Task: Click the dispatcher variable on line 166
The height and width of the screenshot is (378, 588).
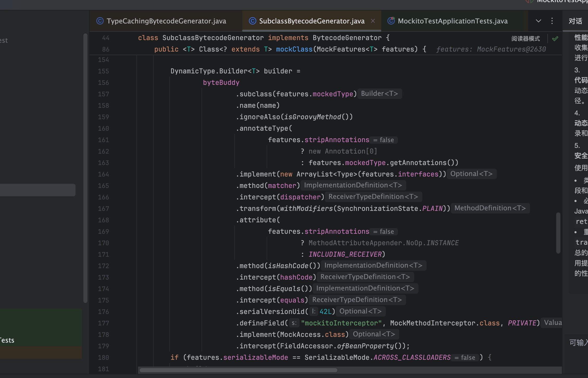Action: (x=300, y=197)
